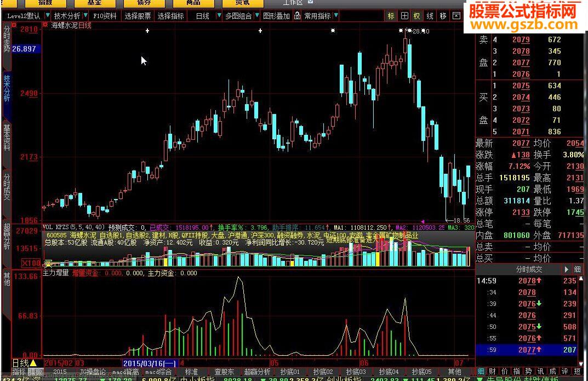Switch to the 指标 bottom tab

[x=19, y=372]
